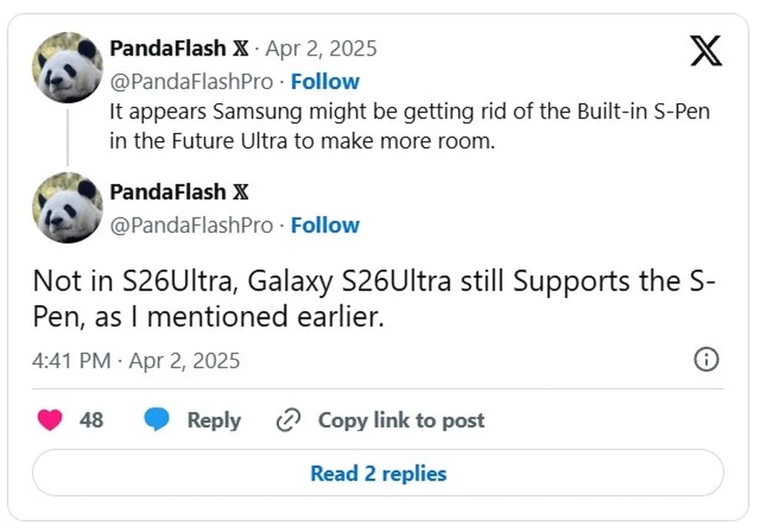Open the second panda profile avatar

coord(68,208)
